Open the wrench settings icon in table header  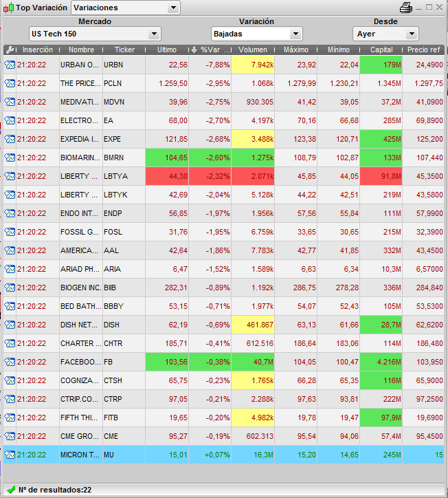click(10, 50)
